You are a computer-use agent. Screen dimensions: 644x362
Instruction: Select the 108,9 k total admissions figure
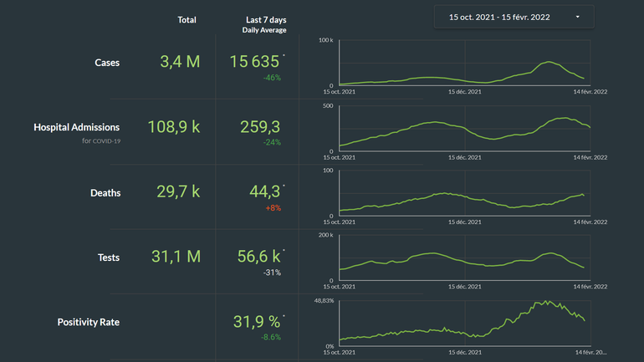(173, 127)
